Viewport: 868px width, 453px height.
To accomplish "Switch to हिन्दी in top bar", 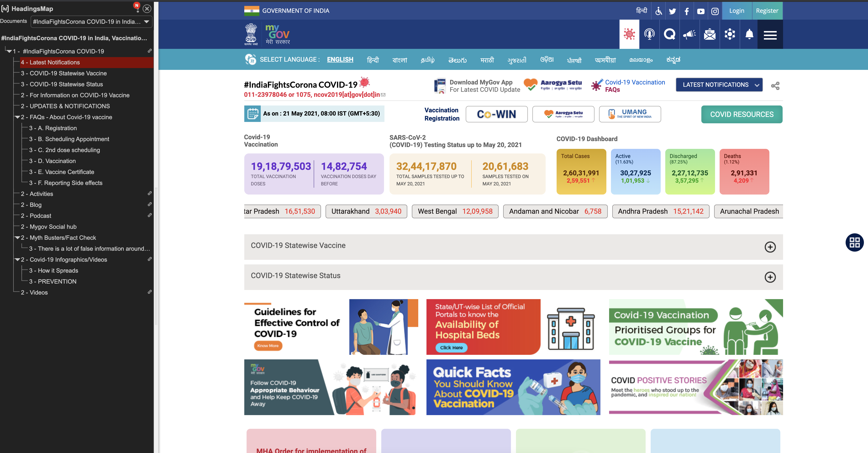I will 641,11.
